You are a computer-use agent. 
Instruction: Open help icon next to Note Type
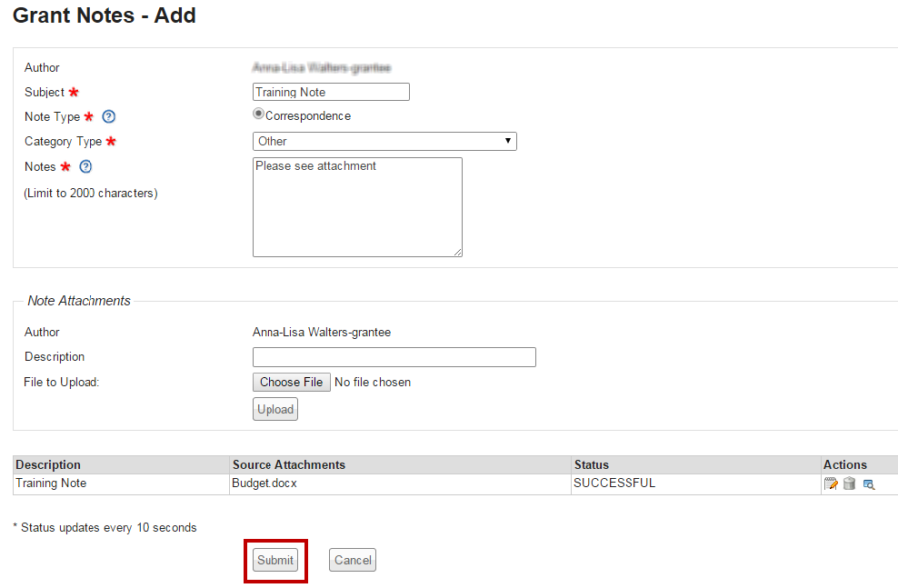(109, 116)
